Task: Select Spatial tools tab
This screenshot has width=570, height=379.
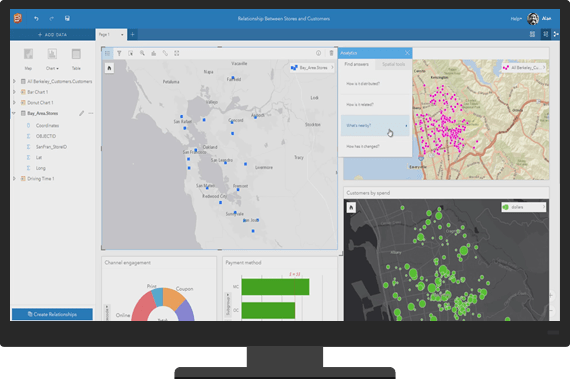Action: (393, 64)
